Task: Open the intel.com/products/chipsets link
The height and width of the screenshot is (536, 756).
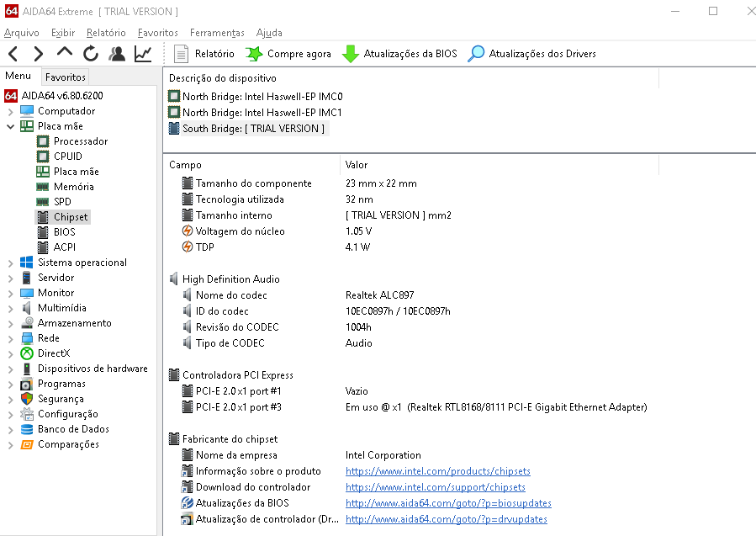Action: pyautogui.click(x=438, y=471)
